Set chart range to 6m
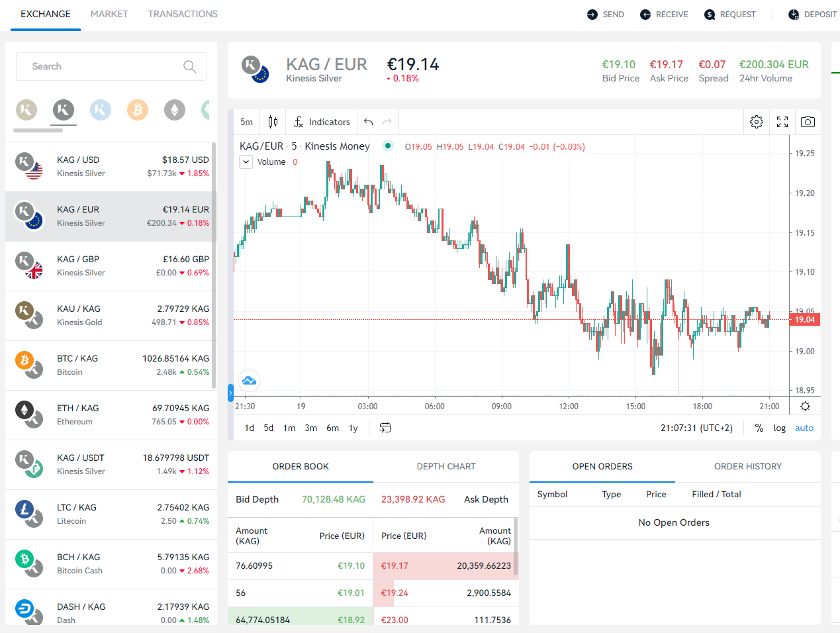Image resolution: width=840 pixels, height=633 pixels. point(333,428)
